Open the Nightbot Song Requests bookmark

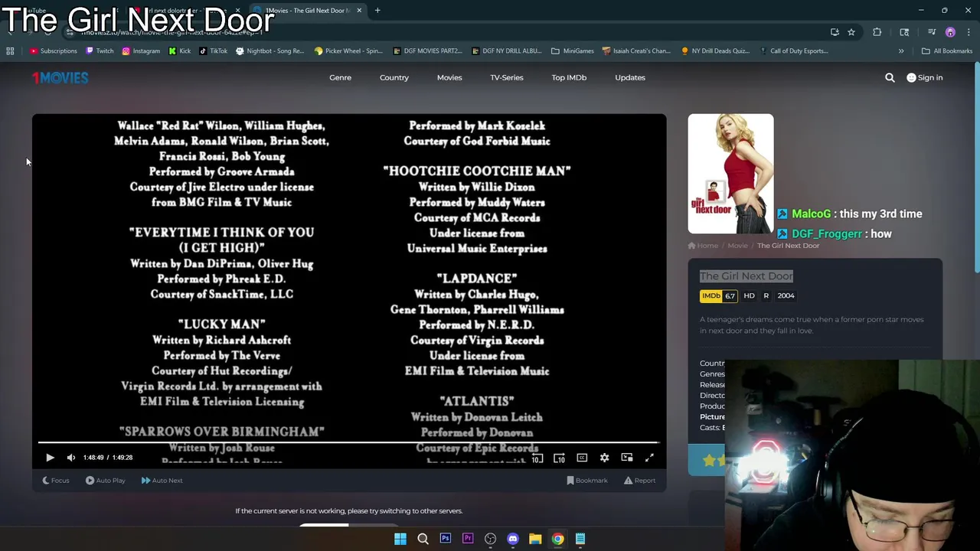coord(270,51)
